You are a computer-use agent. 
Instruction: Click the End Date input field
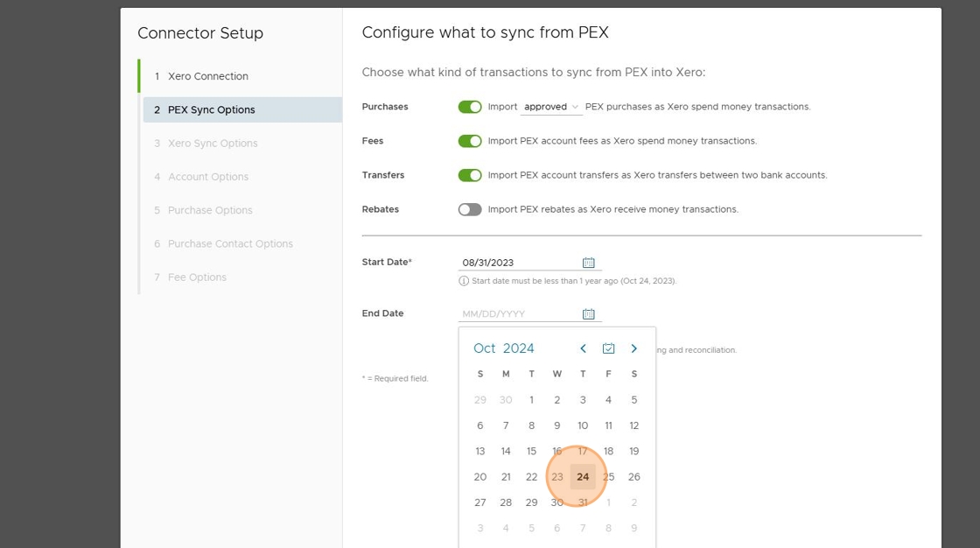519,314
